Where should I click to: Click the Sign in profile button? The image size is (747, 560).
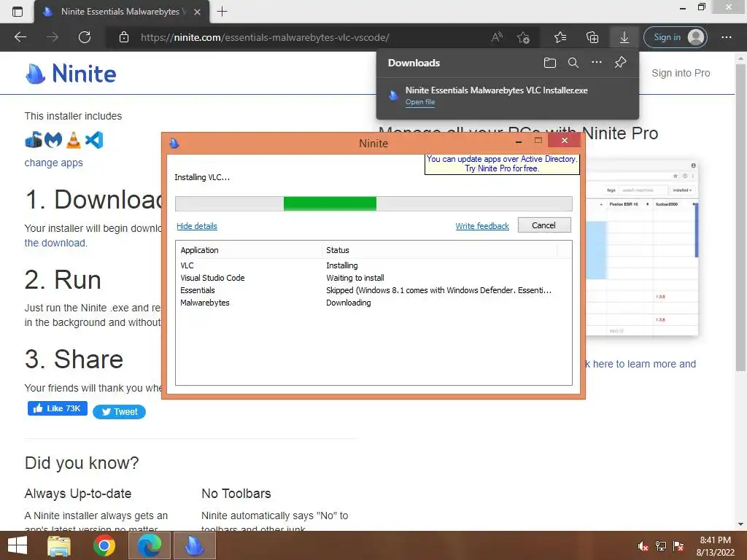(x=675, y=37)
